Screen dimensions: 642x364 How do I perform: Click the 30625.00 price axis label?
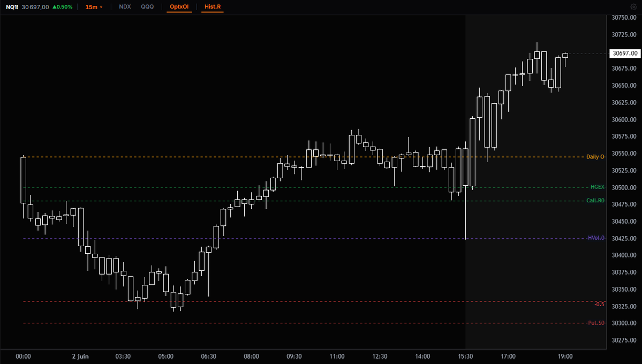pos(624,102)
